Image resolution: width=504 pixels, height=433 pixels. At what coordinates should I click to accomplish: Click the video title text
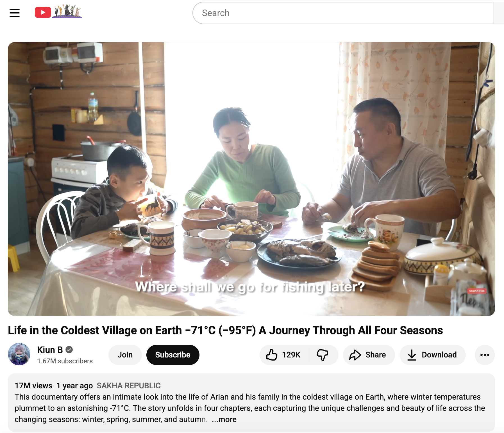(x=225, y=330)
